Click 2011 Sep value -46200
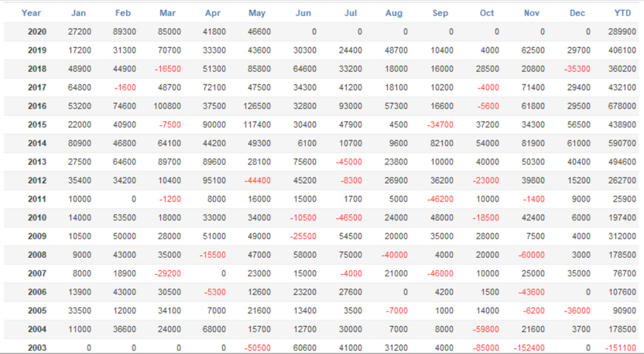 (x=440, y=199)
